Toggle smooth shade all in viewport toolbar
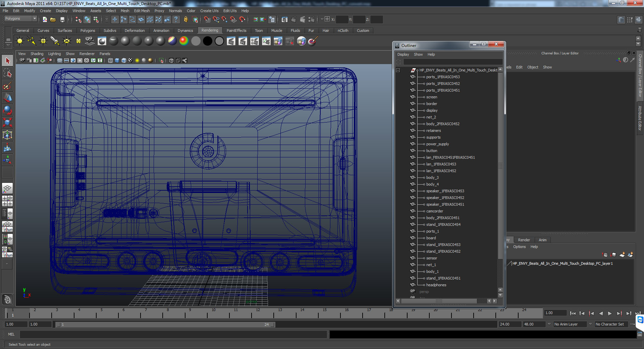Image resolution: width=644 pixels, height=349 pixels. tap(117, 60)
